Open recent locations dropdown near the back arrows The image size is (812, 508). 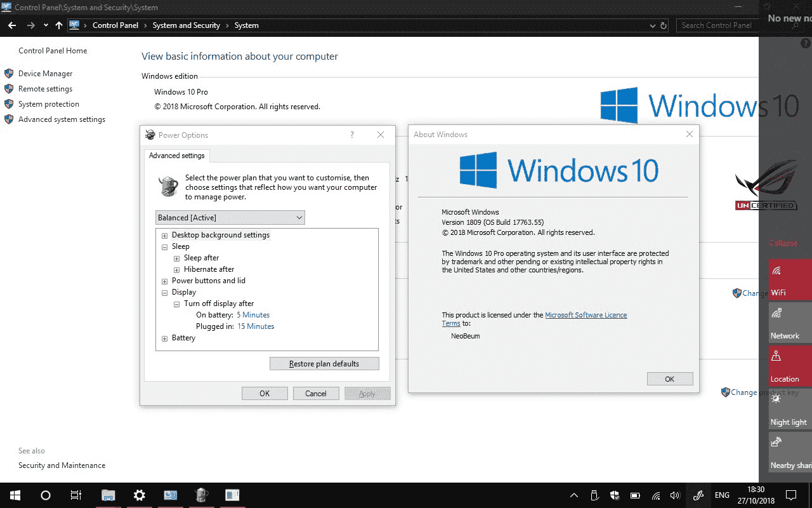[46, 25]
